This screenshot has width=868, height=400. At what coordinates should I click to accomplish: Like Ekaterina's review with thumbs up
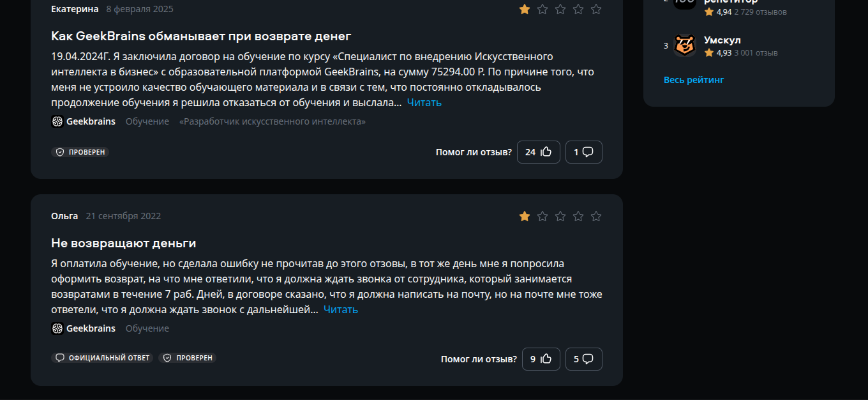click(539, 152)
